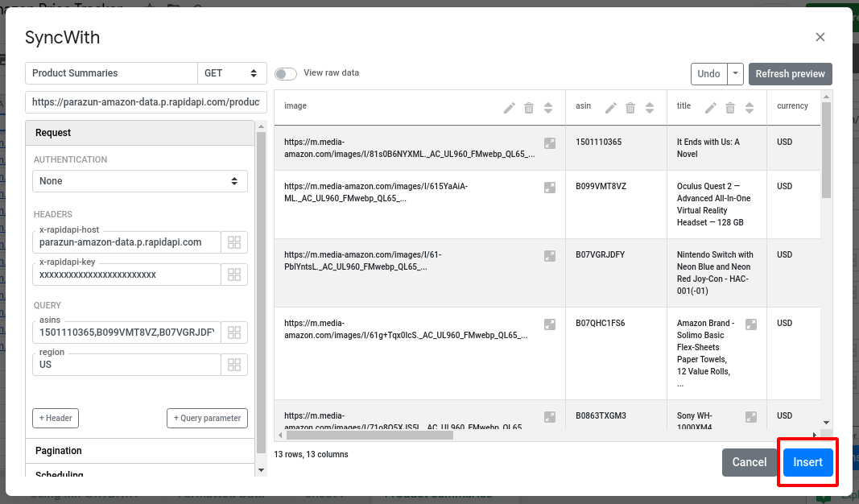Click the pencil edit icon in image column
Screen dimensions: 859x504
click(x=509, y=108)
